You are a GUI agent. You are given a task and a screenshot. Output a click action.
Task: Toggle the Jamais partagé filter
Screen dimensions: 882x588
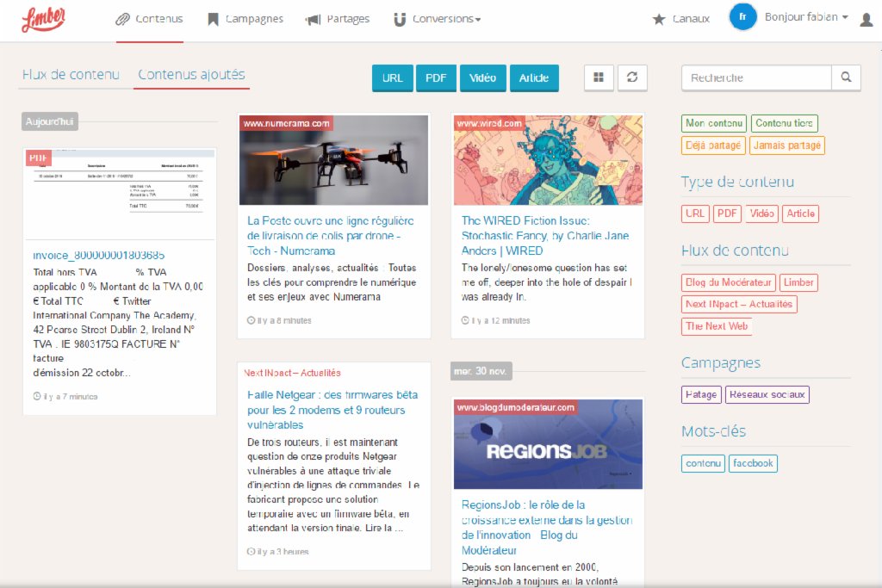tap(787, 145)
